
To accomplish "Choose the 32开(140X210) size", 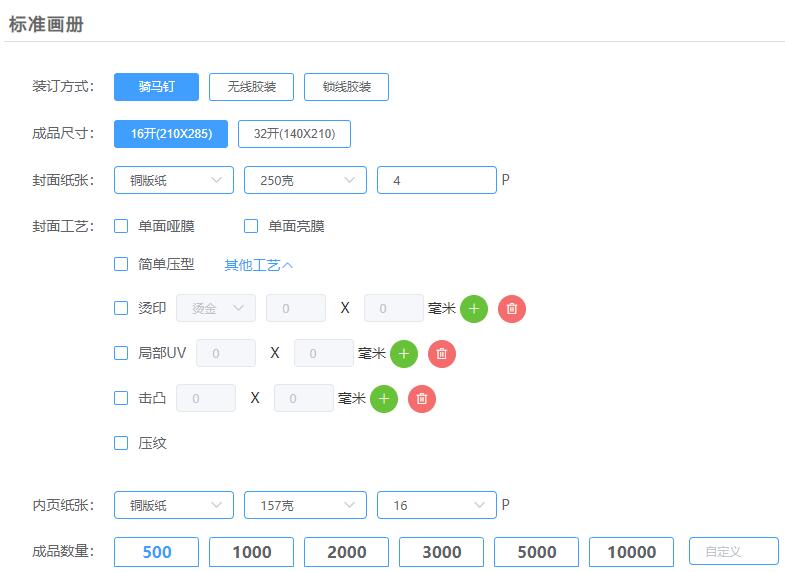I will coord(294,134).
